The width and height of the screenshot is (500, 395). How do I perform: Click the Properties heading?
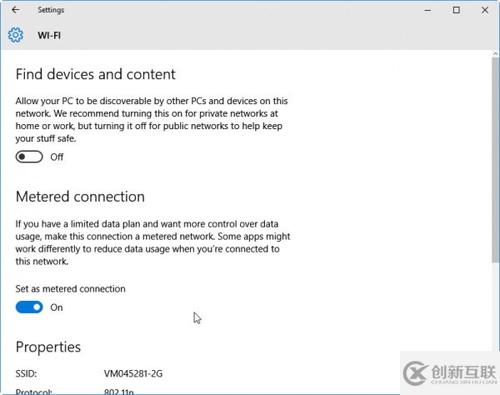click(48, 347)
